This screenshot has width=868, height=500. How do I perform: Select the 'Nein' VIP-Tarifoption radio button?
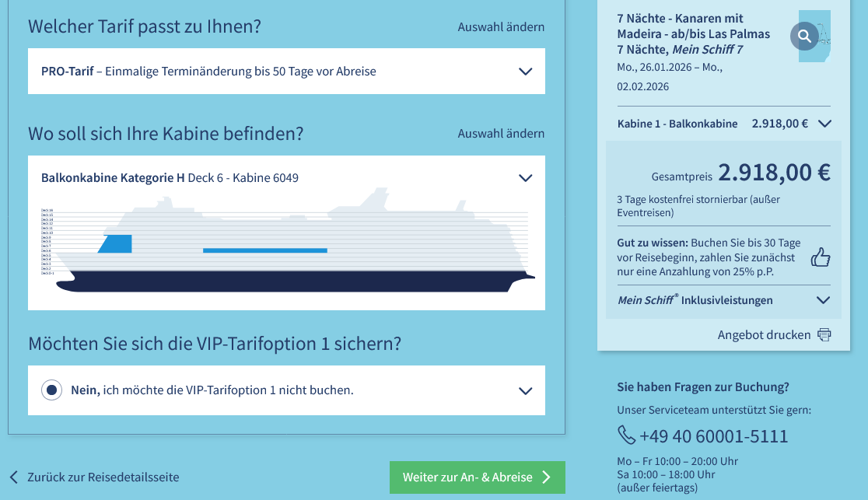51,390
